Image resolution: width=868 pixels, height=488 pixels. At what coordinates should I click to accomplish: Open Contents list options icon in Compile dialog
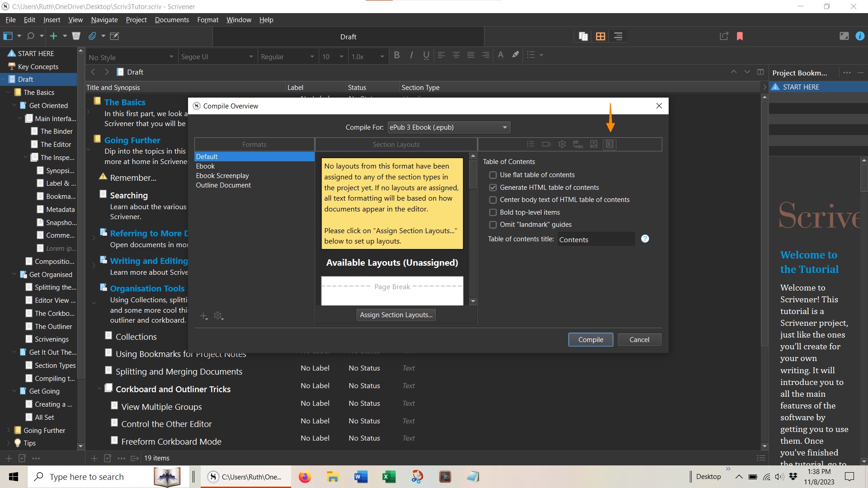[x=531, y=144]
